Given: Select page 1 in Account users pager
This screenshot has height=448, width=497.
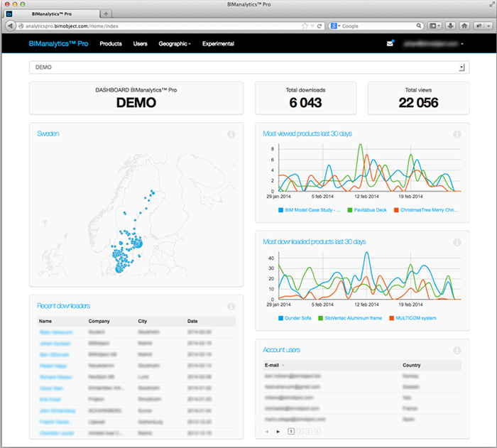Looking at the screenshot, I should coord(291,432).
